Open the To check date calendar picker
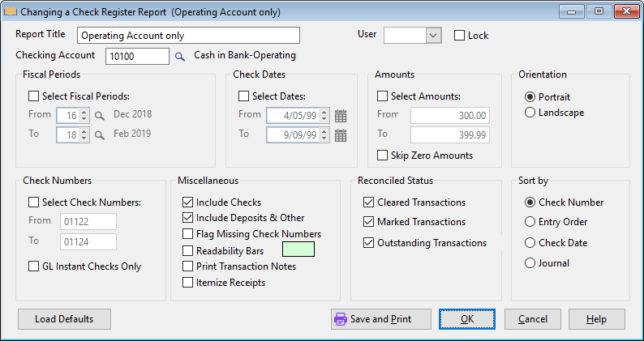Image resolution: width=644 pixels, height=341 pixels. coord(341,135)
